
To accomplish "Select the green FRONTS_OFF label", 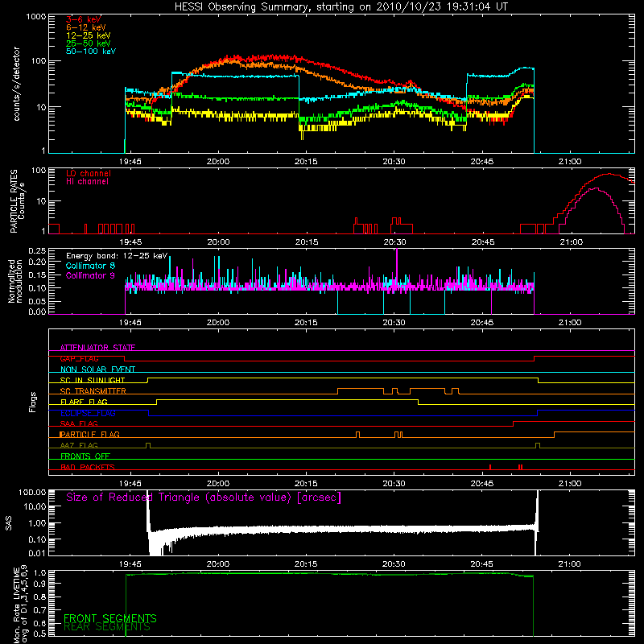I will pos(85,456).
